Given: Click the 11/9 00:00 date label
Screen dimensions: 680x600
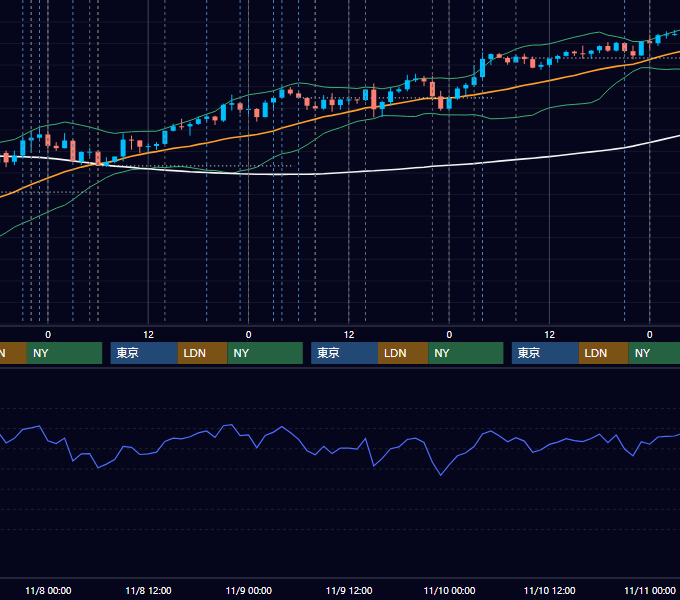Looking at the screenshot, I should pyautogui.click(x=248, y=590).
